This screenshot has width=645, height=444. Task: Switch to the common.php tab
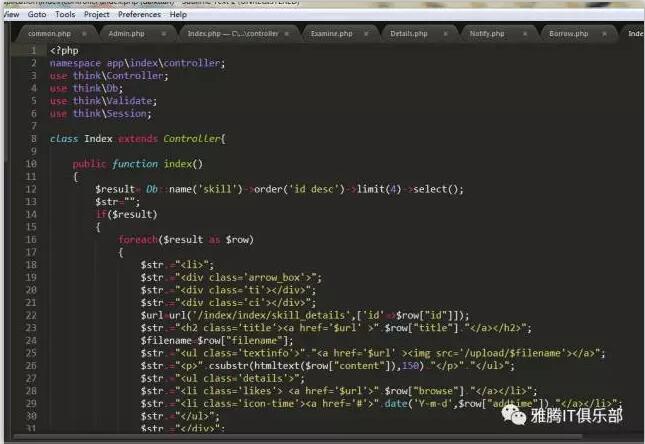point(49,33)
